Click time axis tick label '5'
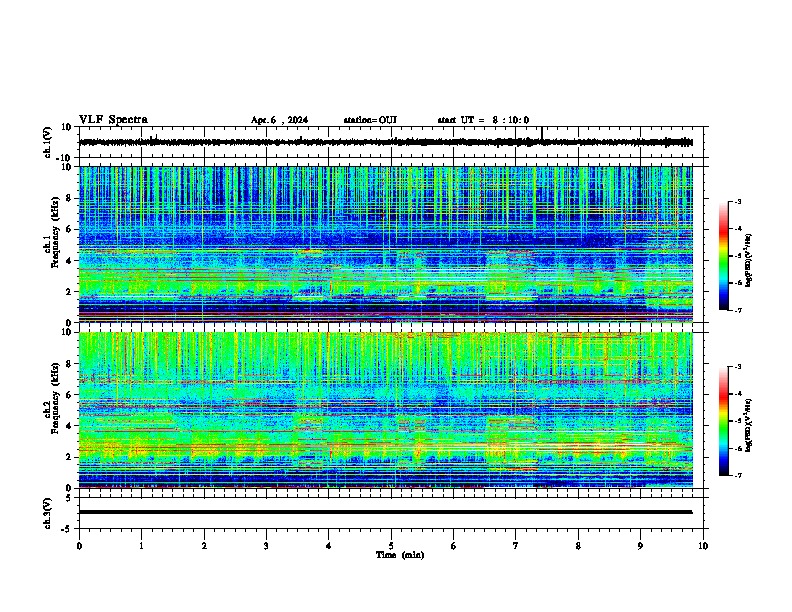Screen dimensions: 792x612 tap(391, 546)
